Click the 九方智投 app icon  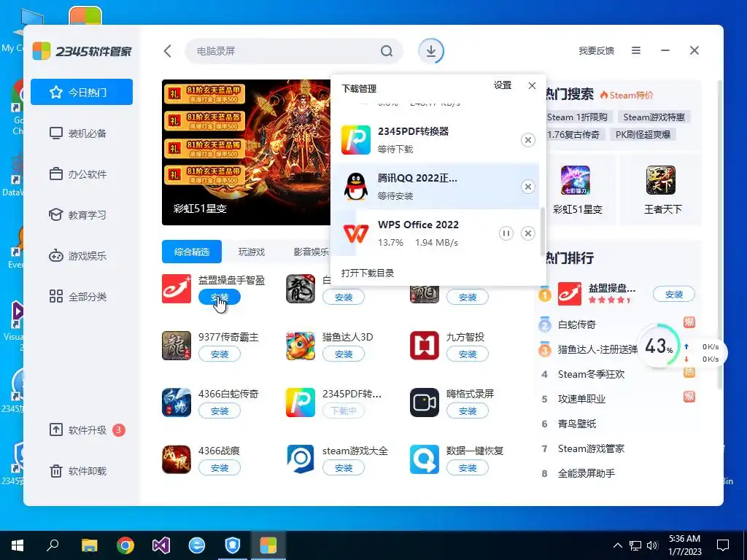pyautogui.click(x=424, y=346)
